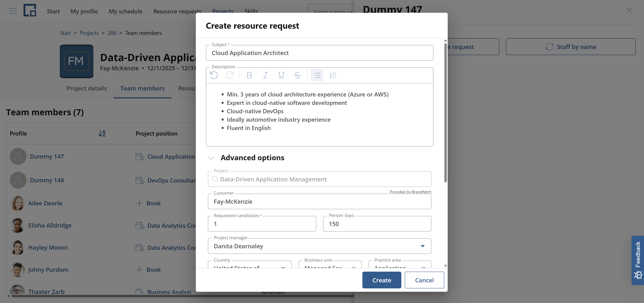The height and width of the screenshot is (303, 644).
Task: Click the plus icon for Johny Purdom booking
Action: pyautogui.click(x=139, y=269)
